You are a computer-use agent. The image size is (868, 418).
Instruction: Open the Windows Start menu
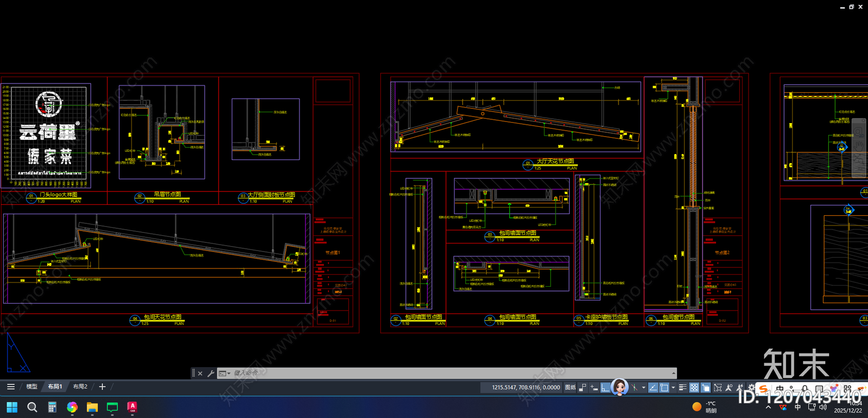click(12, 407)
